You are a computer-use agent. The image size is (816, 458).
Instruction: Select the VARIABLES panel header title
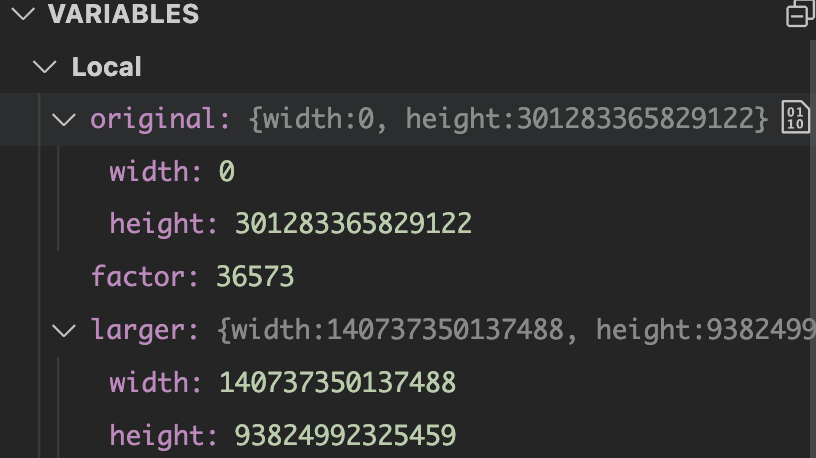click(123, 14)
